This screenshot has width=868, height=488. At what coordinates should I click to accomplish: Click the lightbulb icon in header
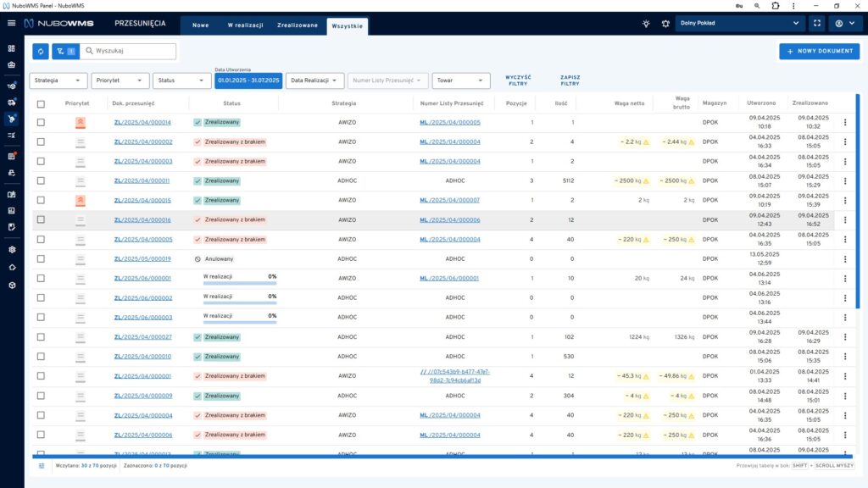pyautogui.click(x=646, y=24)
